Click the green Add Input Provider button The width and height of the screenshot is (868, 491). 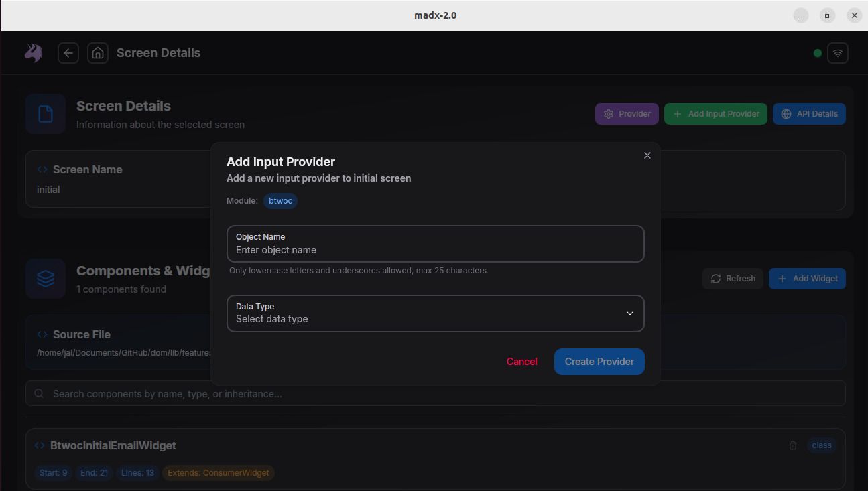pyautogui.click(x=715, y=114)
